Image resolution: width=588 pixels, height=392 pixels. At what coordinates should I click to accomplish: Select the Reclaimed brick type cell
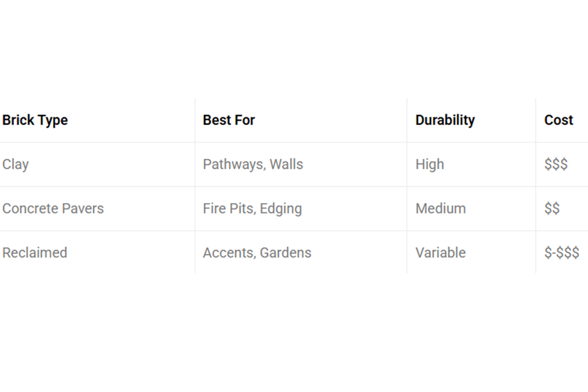(x=35, y=253)
